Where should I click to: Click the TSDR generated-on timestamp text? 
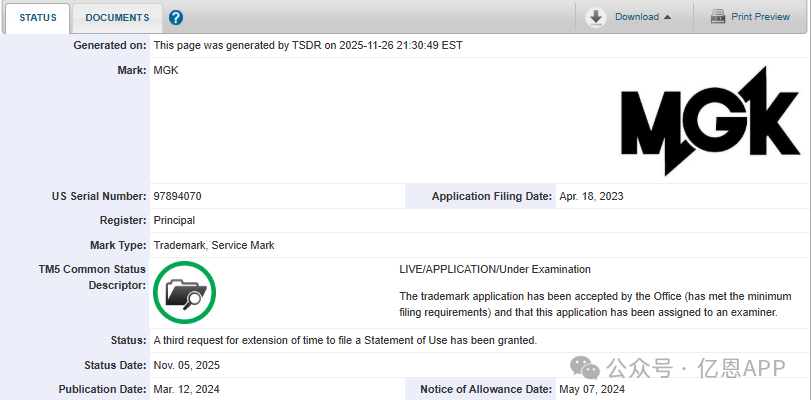point(308,46)
